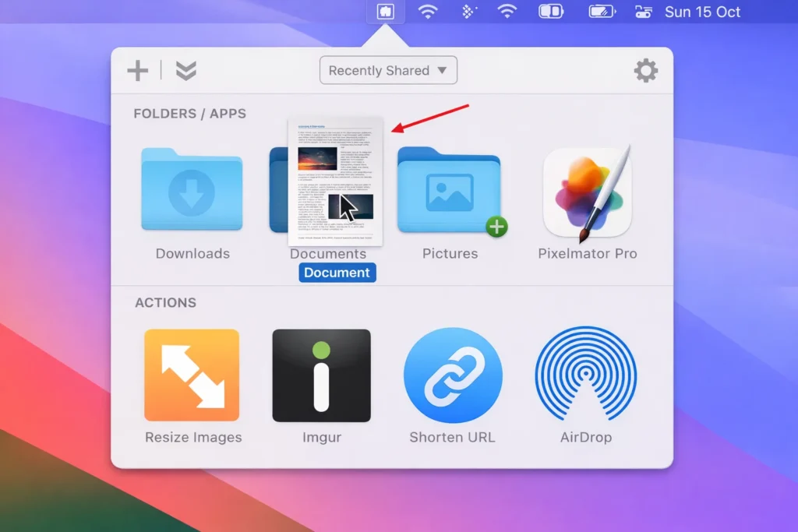This screenshot has height=532, width=798.
Task: Click the Wi-Fi icon beside the Dropzone icon
Action: [427, 12]
